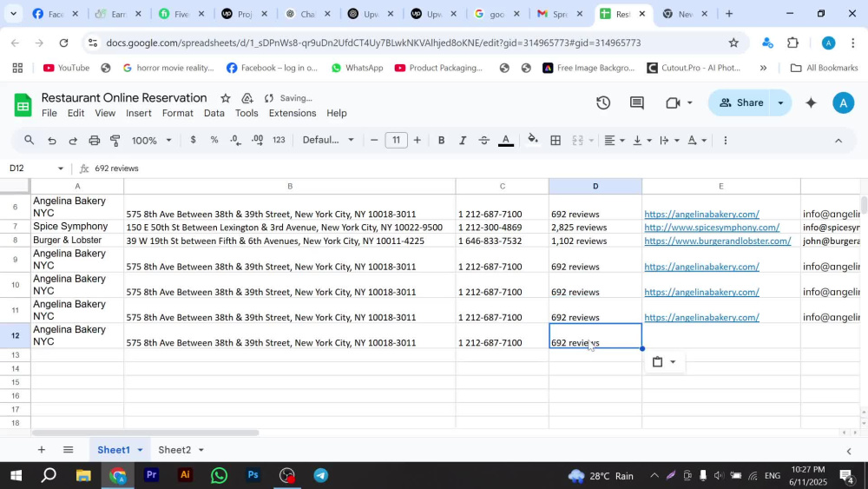Open the spicesymphony.com link
The height and width of the screenshot is (489, 868).
click(712, 227)
